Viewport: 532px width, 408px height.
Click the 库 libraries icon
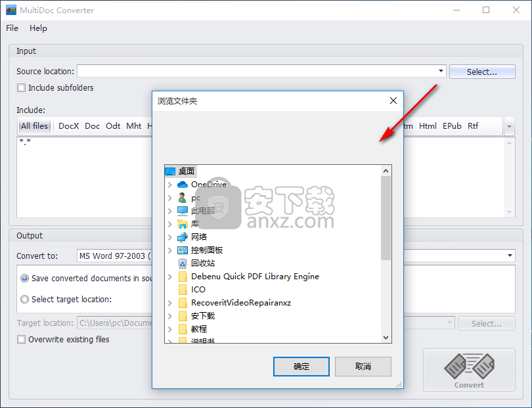click(183, 224)
